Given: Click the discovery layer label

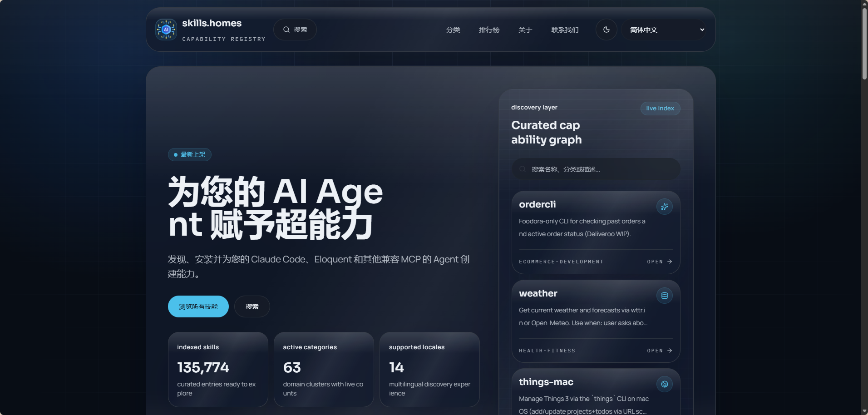Looking at the screenshot, I should 534,107.
